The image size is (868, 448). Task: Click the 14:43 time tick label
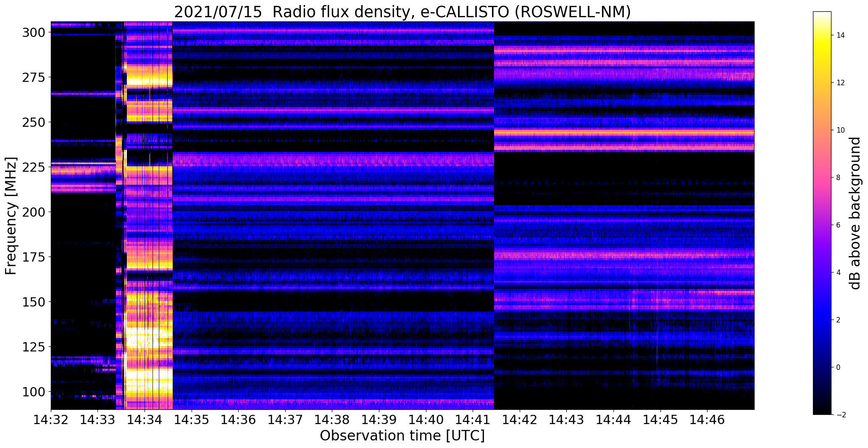(567, 419)
